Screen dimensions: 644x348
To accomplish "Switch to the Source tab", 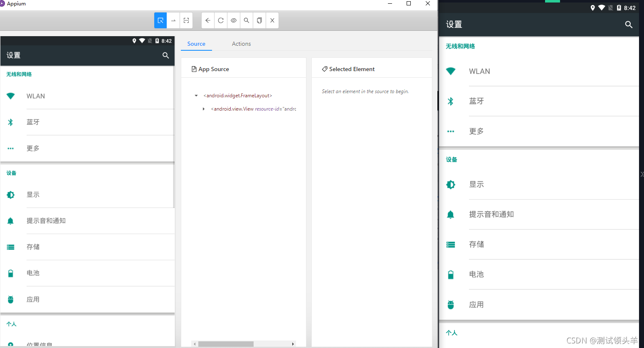I will (x=196, y=44).
